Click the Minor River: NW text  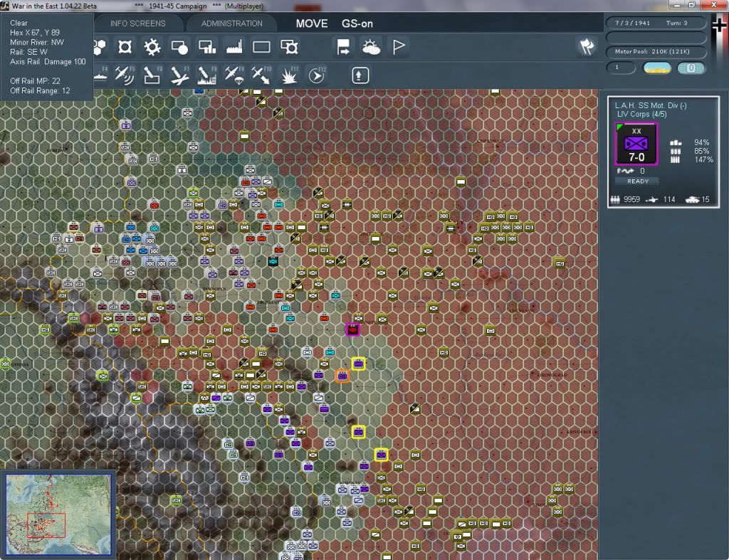[37, 42]
